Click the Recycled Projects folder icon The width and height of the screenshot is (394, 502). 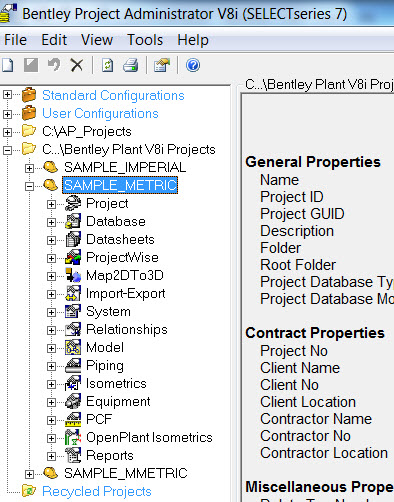coord(29,491)
